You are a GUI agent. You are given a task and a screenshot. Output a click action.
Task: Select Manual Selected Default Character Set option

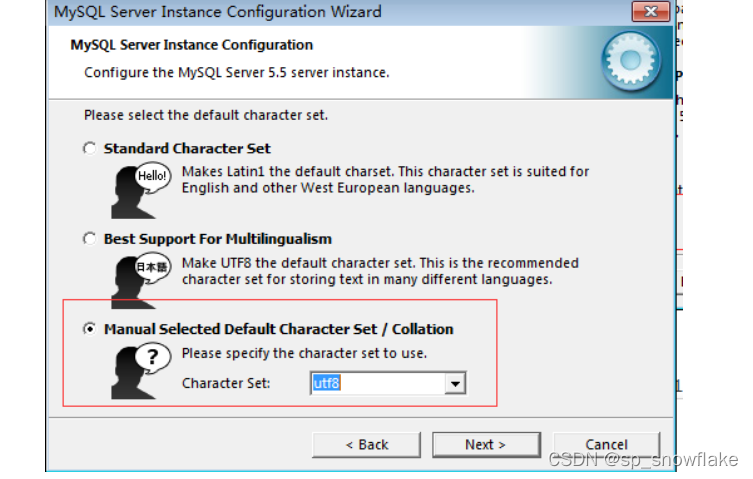tap(90, 329)
